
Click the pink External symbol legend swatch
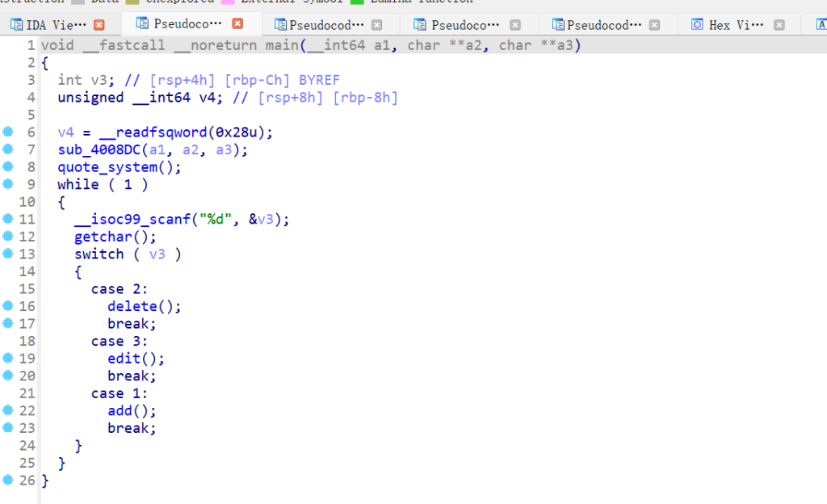[228, 2]
